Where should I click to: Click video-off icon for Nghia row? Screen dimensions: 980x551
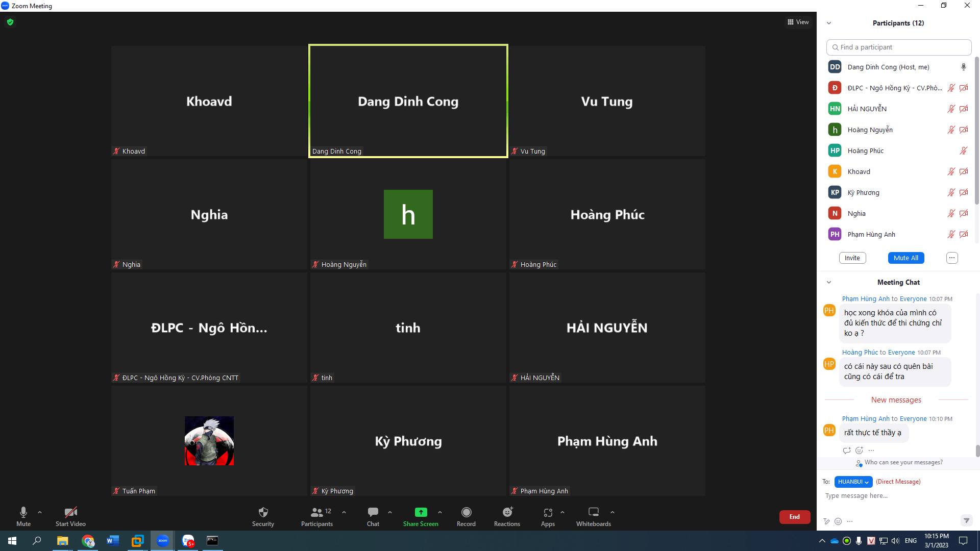click(x=964, y=213)
